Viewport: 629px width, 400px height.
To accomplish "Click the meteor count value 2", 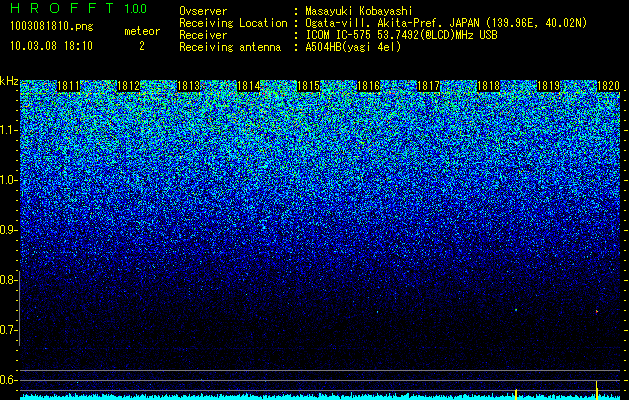I will (142, 47).
